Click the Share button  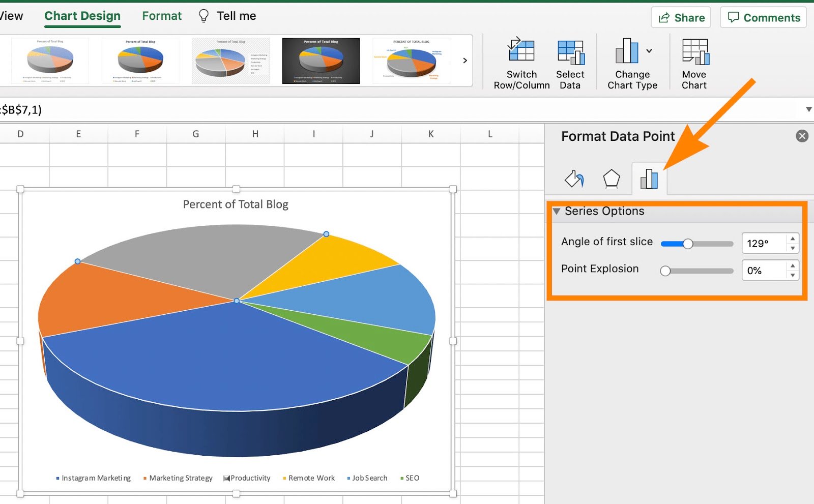681,17
